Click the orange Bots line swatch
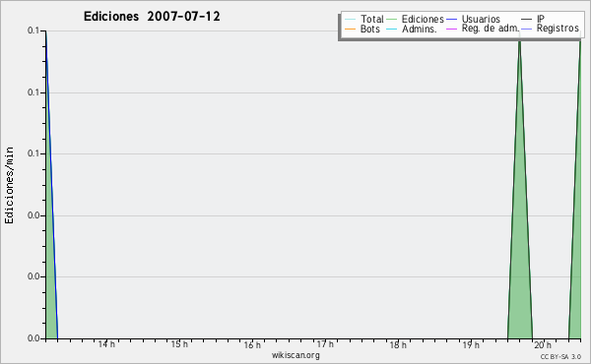The height and width of the screenshot is (364, 591). [350, 30]
